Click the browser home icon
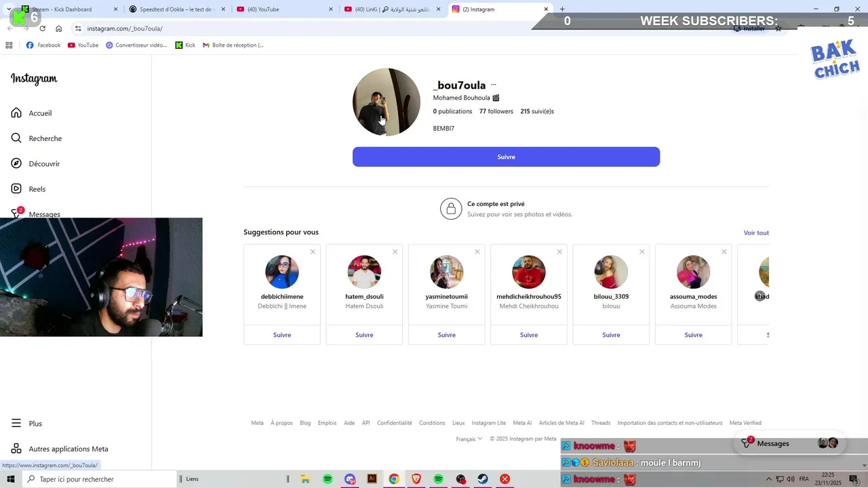 pos(59,28)
